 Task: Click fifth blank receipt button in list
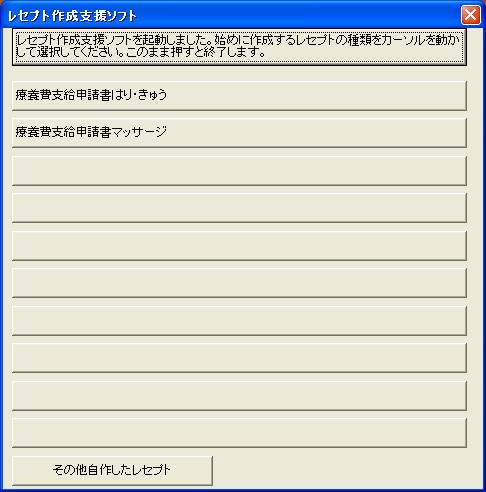(x=239, y=321)
